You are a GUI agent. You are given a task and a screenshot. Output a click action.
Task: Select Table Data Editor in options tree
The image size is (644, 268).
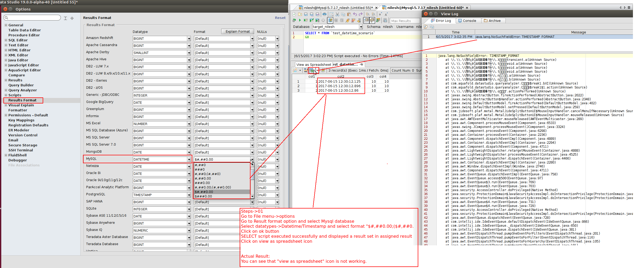(24, 30)
